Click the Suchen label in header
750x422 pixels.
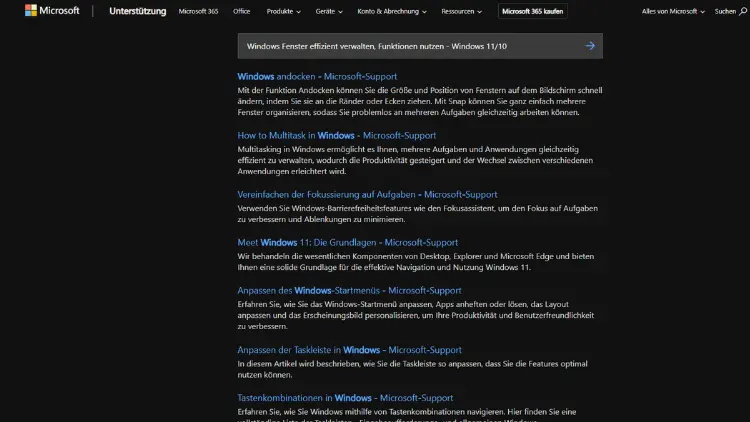725,11
